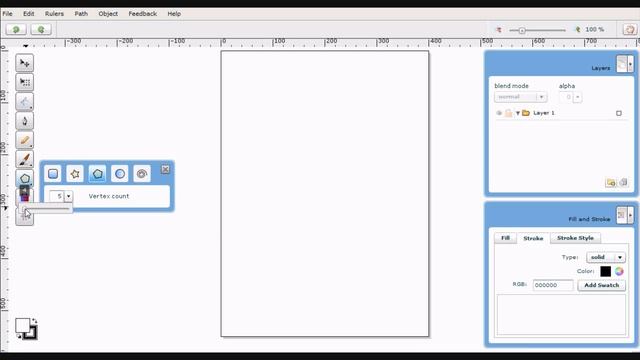Click the Add Swatch button
The image size is (640, 360).
(x=602, y=285)
